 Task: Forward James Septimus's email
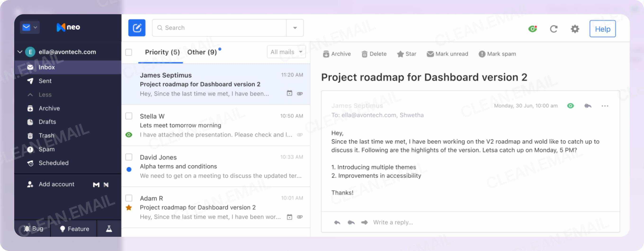click(365, 222)
